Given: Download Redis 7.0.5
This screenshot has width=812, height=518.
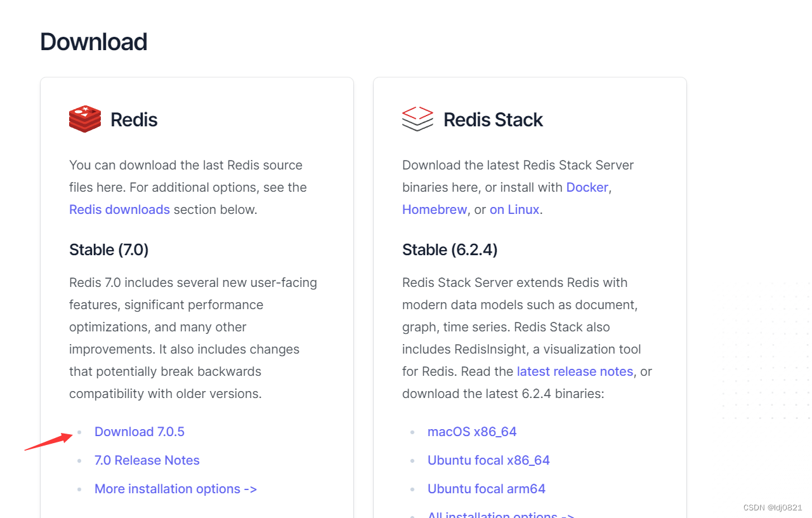Looking at the screenshot, I should 140,431.
